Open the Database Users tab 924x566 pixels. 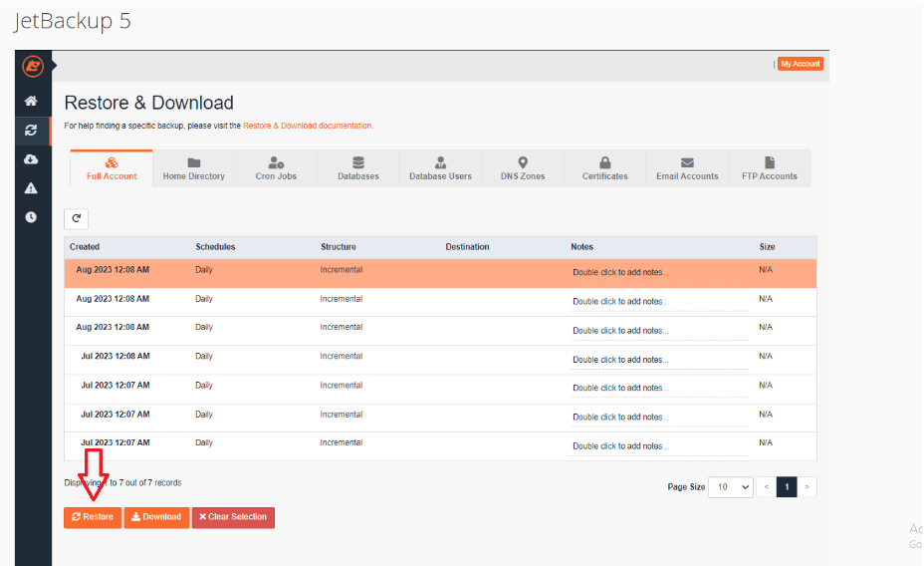[x=440, y=168]
